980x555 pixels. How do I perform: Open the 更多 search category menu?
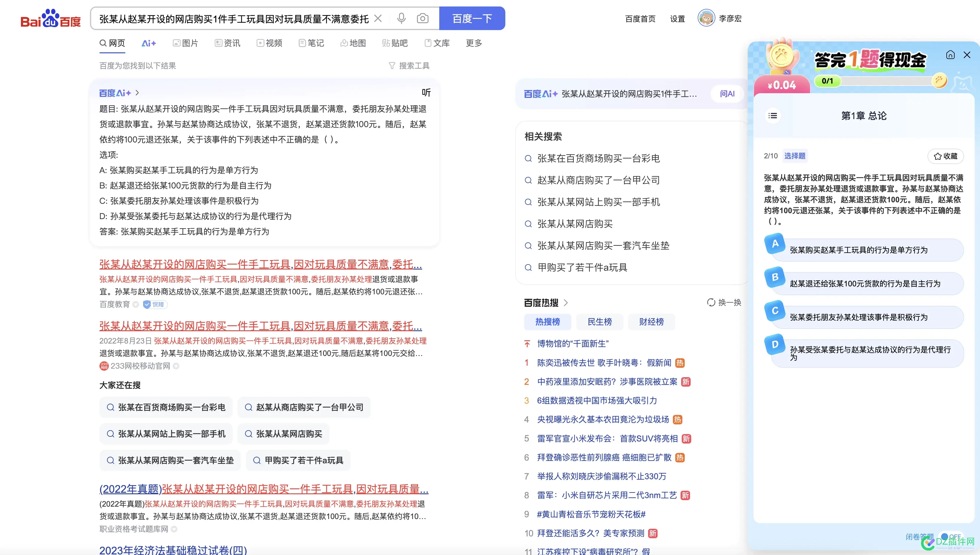(473, 43)
